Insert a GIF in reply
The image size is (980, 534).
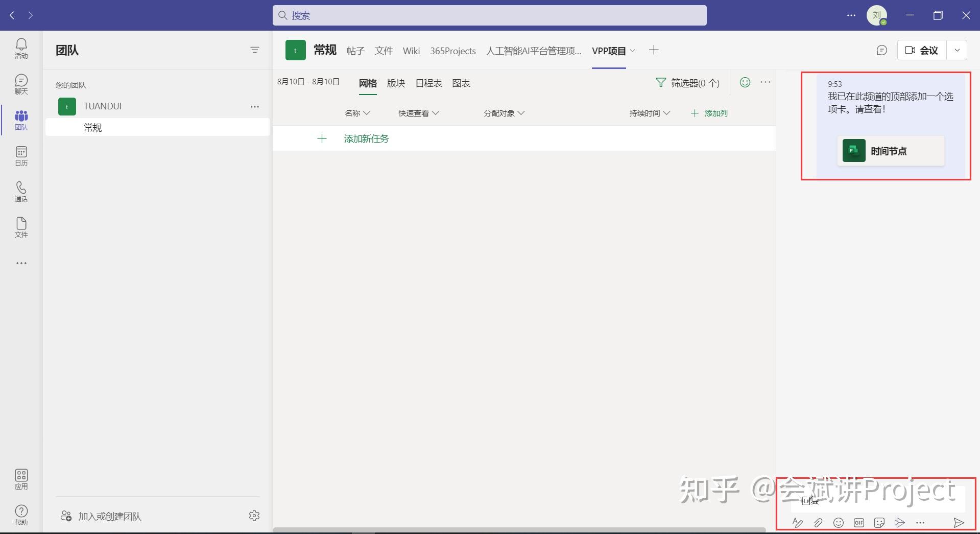click(859, 522)
